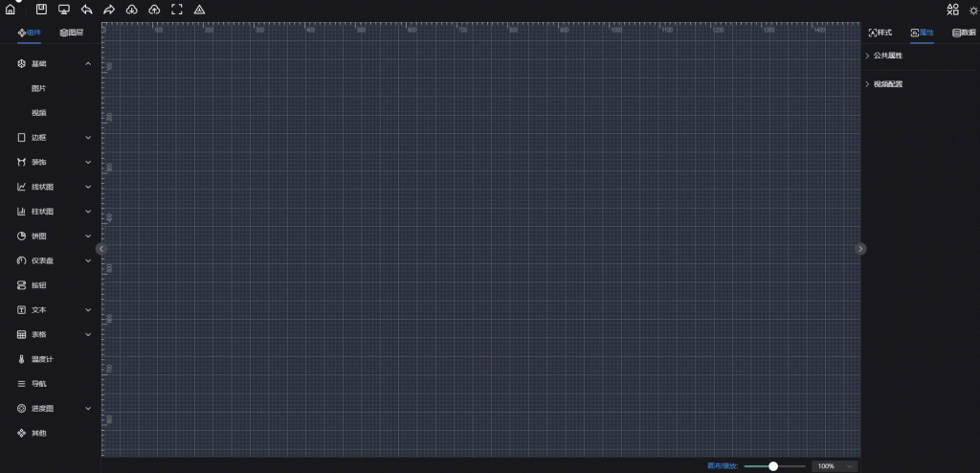Viewport: 980px width, 473px height.
Task: Collapse the left panel arrow handle
Action: tap(100, 249)
